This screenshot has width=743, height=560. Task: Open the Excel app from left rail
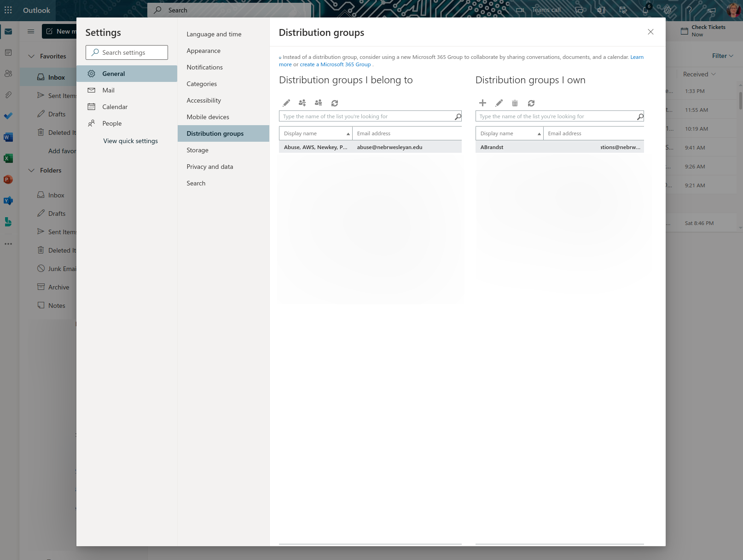coord(8,158)
